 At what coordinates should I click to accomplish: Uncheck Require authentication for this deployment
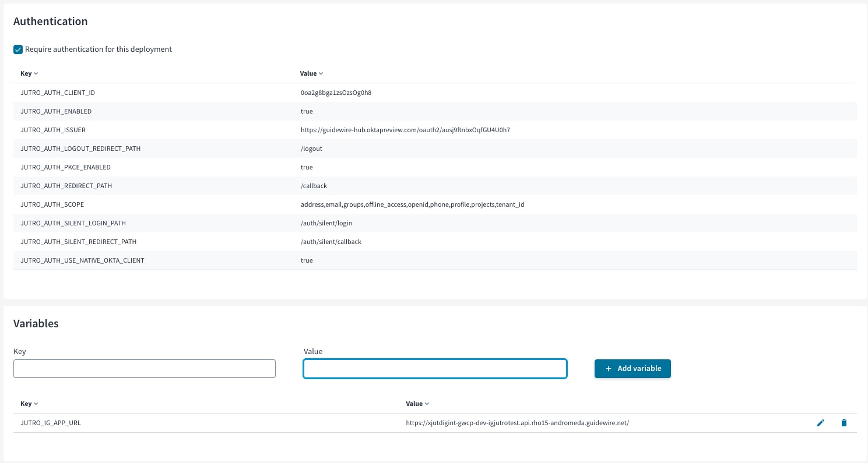[x=18, y=50]
